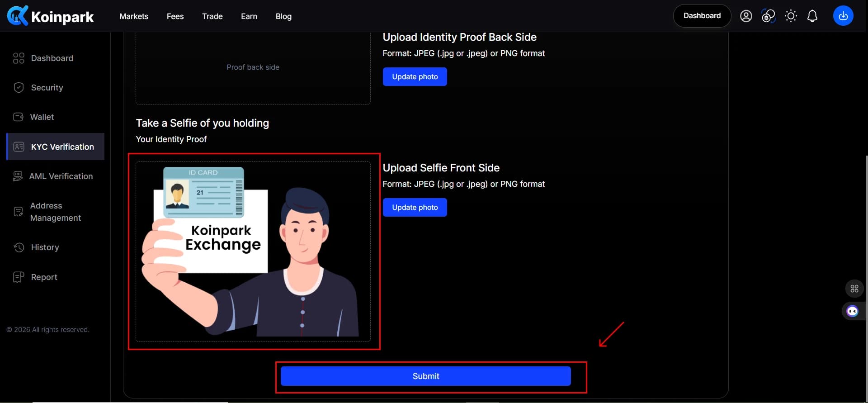Open the chat bot widget icon

[853, 311]
